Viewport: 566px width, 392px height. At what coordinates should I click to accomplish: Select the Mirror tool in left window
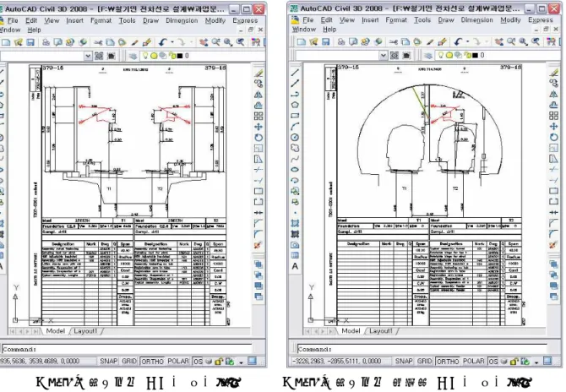tap(259, 95)
